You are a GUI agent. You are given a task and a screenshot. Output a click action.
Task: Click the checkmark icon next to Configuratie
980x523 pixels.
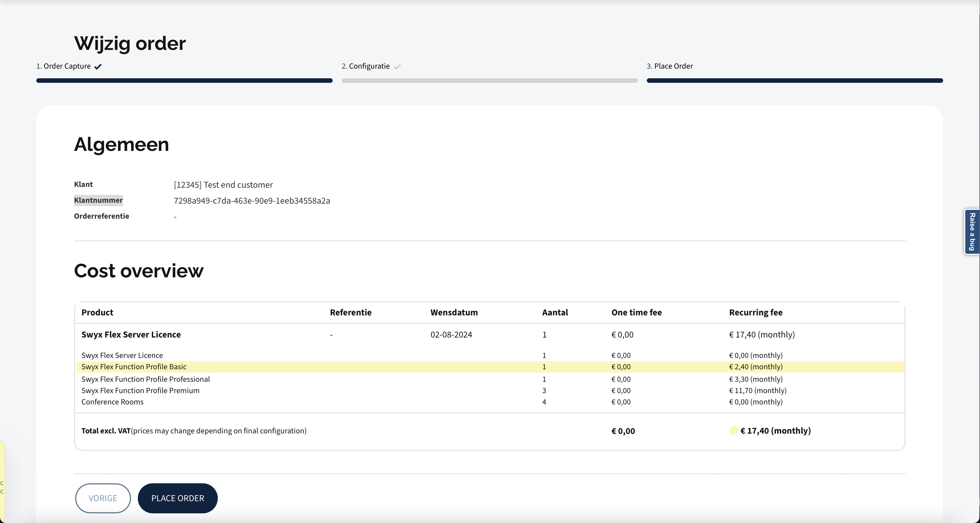point(397,66)
